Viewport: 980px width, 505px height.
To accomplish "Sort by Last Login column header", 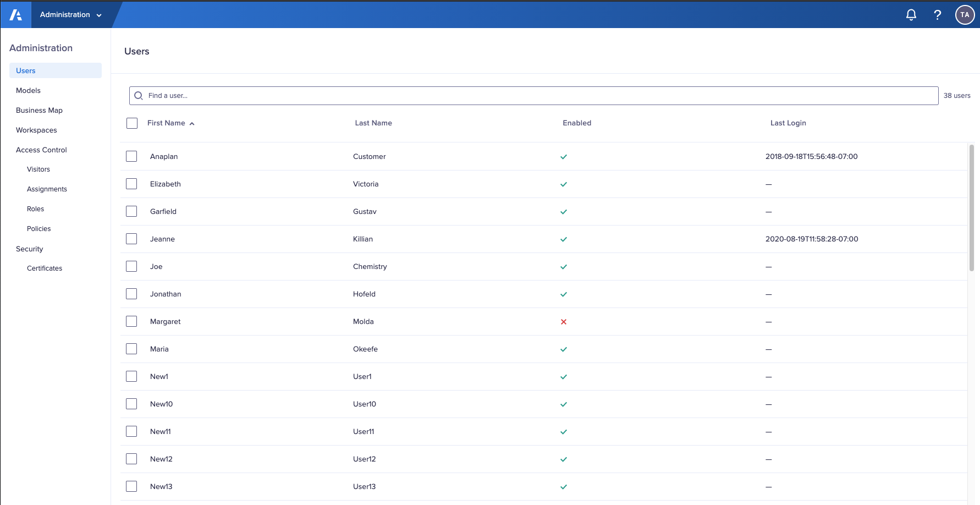I will [788, 123].
